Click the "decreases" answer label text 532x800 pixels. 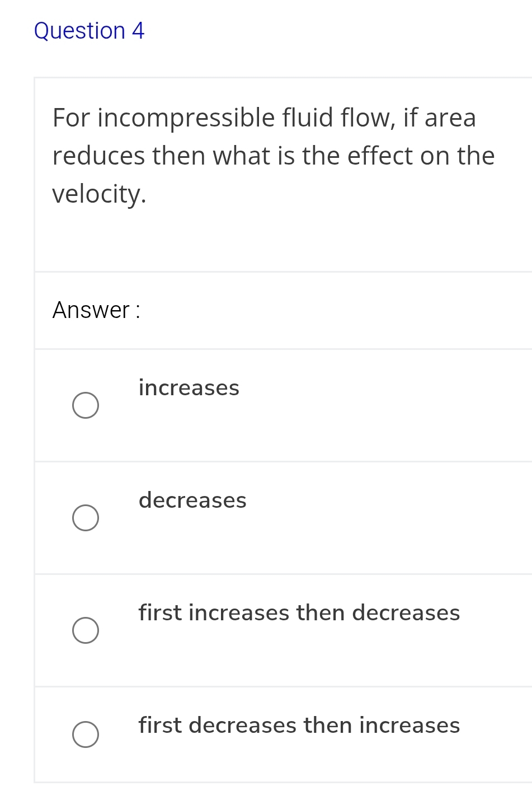[192, 500]
